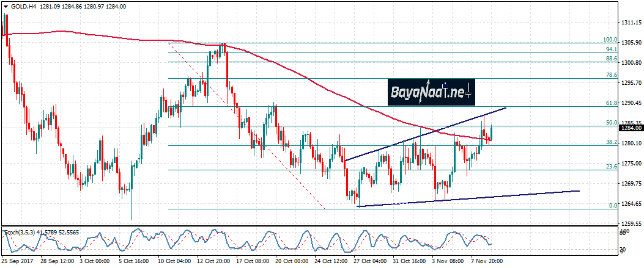Click the 12 Oct 20:00 time axis label
The image size is (644, 268).
click(x=214, y=259)
